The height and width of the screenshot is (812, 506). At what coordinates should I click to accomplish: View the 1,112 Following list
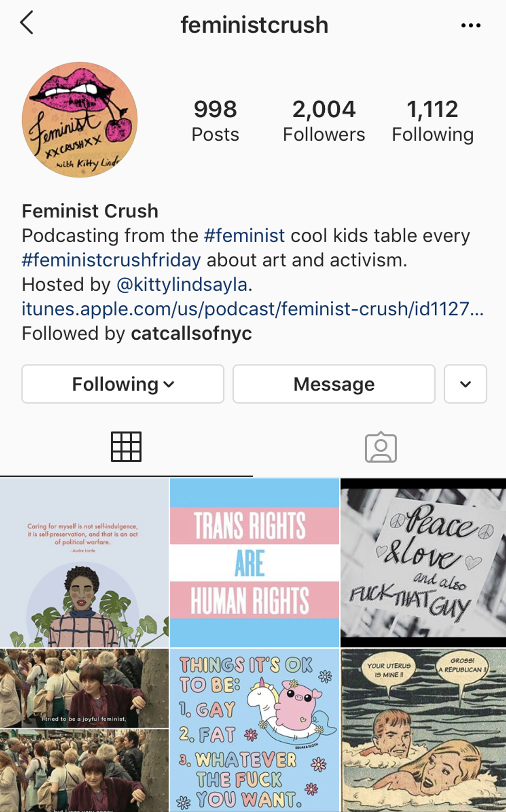pos(433,121)
